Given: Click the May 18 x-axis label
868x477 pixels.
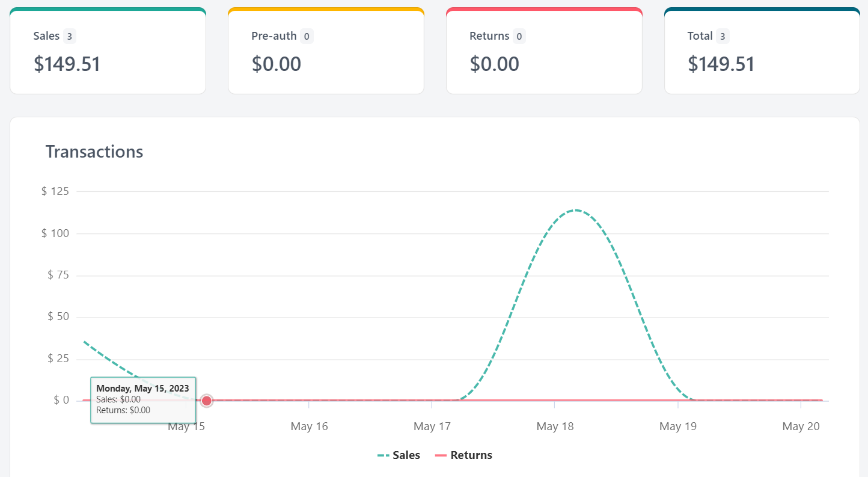Looking at the screenshot, I should point(555,426).
